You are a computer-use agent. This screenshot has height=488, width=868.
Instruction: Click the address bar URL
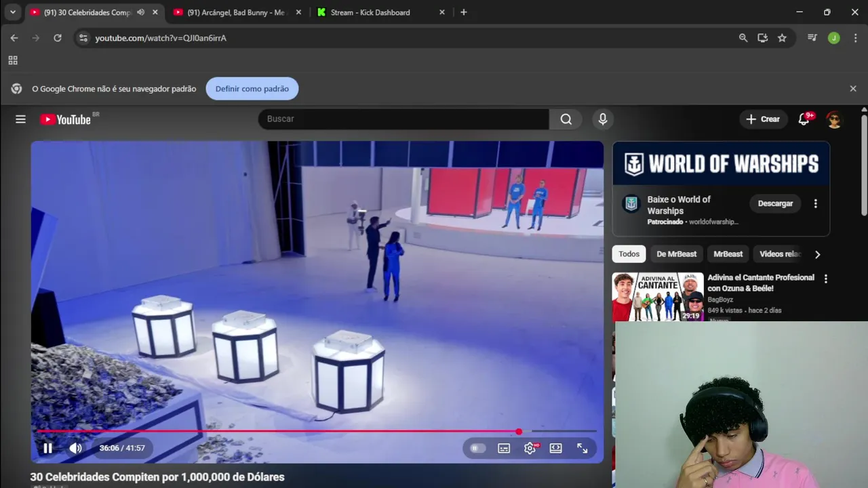[x=161, y=38]
